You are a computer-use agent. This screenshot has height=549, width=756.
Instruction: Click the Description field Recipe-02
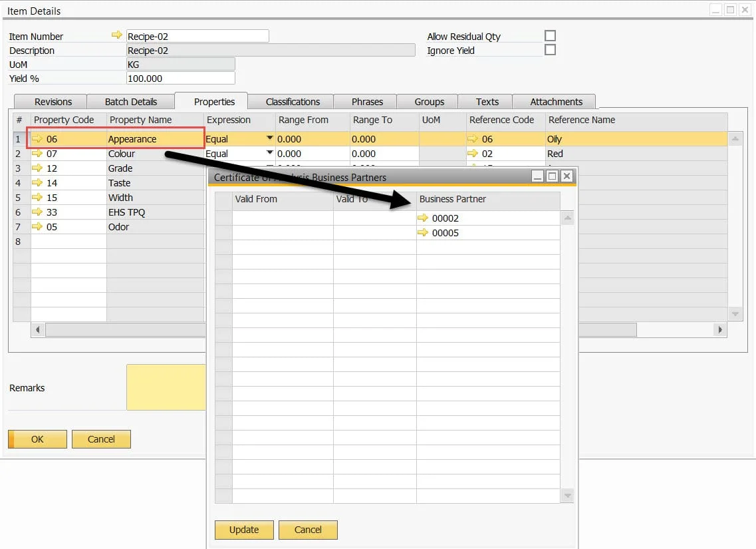coord(271,50)
